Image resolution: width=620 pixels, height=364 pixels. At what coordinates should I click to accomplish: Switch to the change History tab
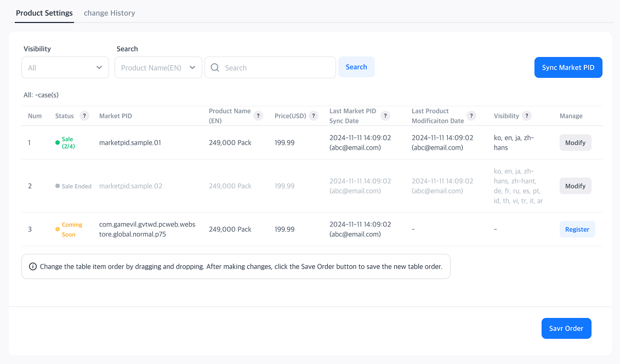pos(109,13)
